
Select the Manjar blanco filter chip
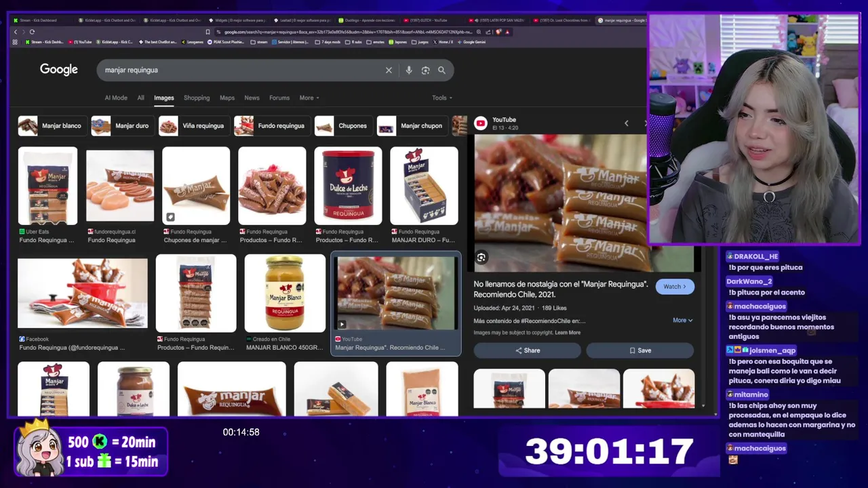(x=54, y=125)
